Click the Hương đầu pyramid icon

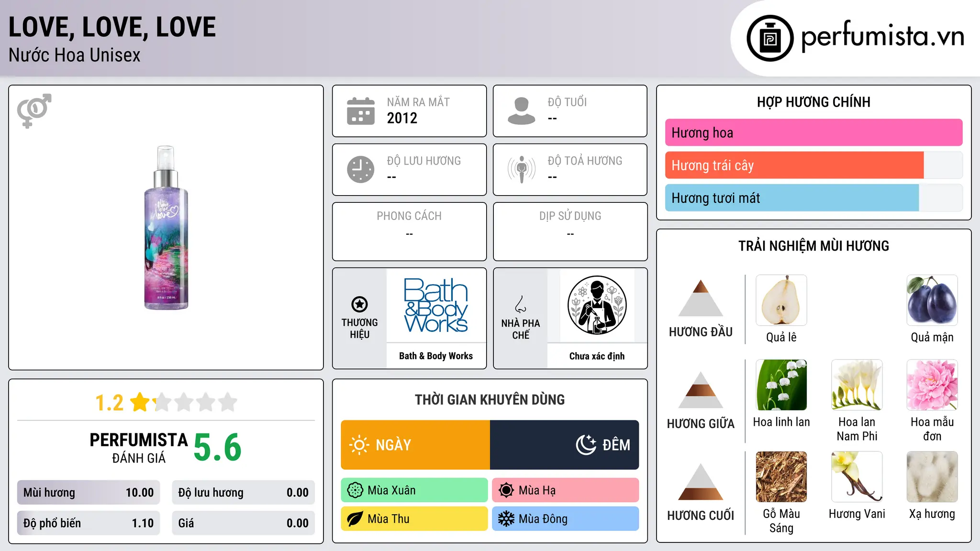[701, 298]
